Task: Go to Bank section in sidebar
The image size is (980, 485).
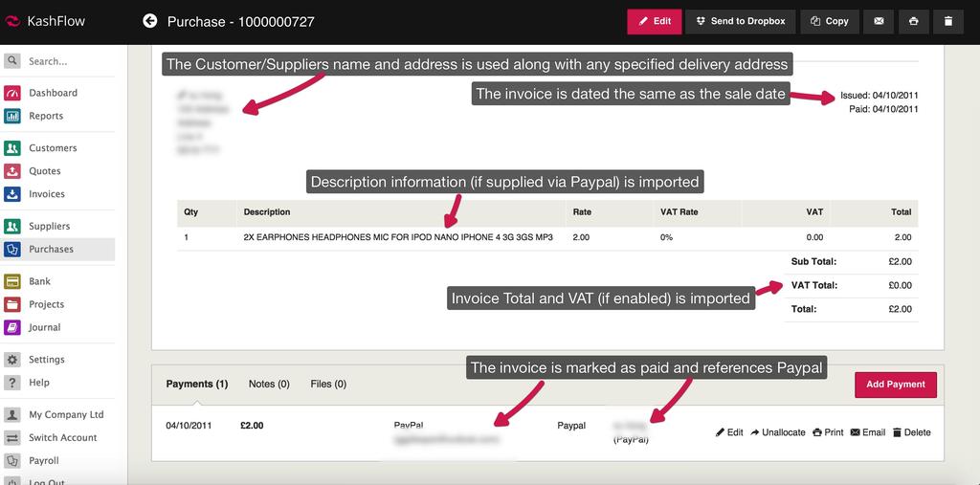Action: [x=39, y=281]
